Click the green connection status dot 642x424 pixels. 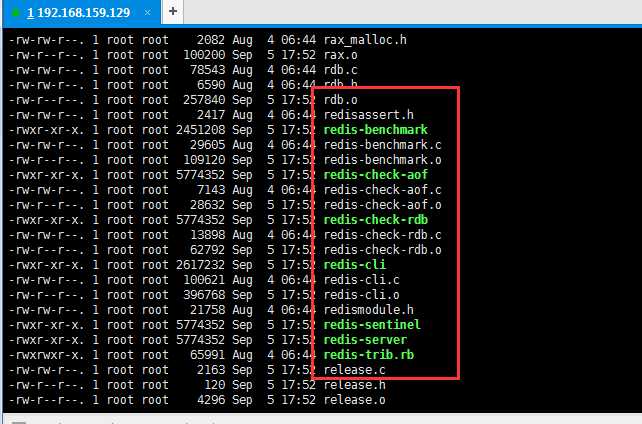point(16,13)
